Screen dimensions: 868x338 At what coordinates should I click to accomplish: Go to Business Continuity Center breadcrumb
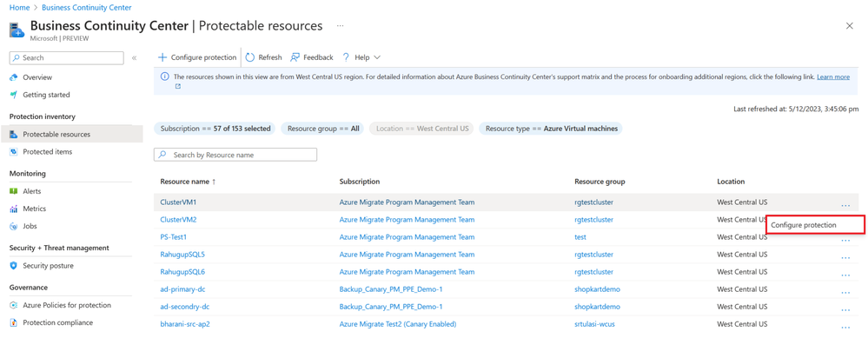point(86,9)
